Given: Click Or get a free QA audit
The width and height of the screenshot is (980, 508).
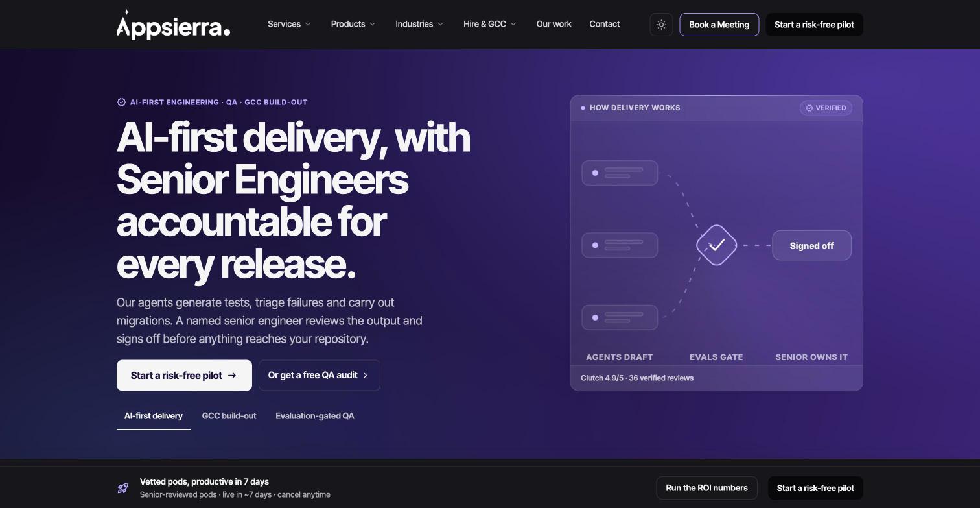Looking at the screenshot, I should (319, 375).
